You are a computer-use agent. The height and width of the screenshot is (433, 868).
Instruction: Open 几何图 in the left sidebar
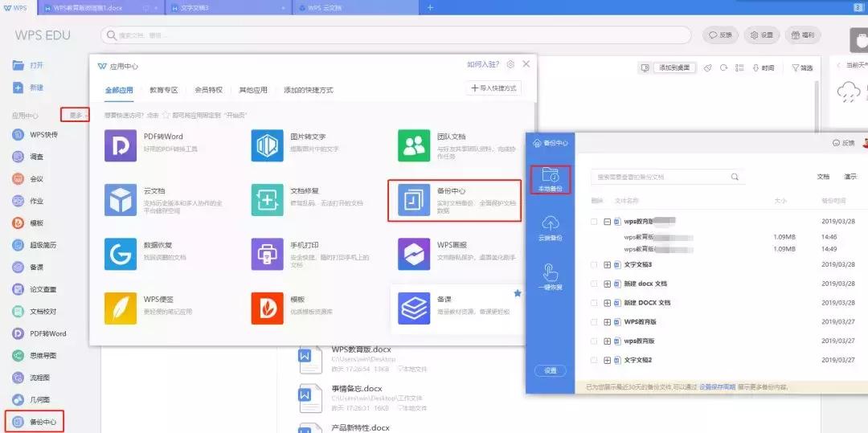click(x=31, y=399)
